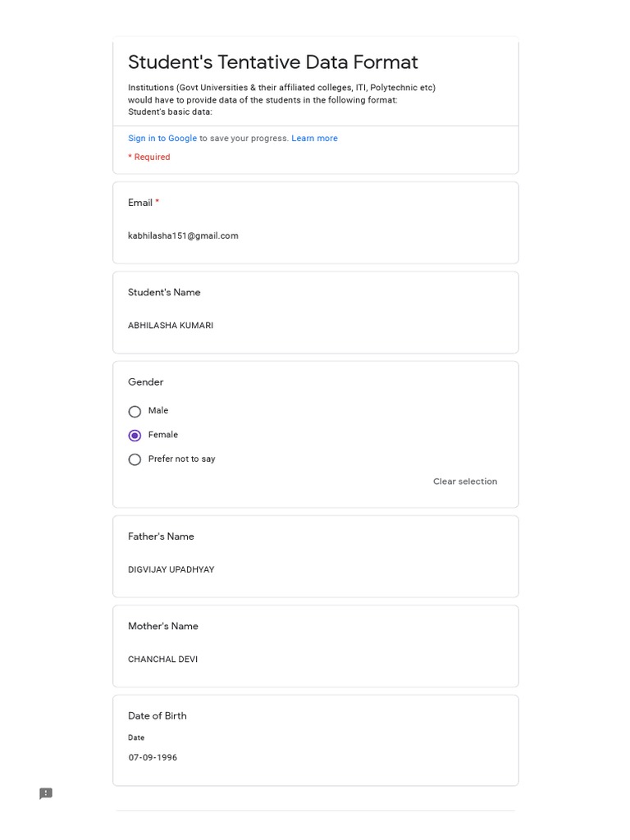Click the Male option label text
Viewport: 630px width, 840px height.
click(158, 410)
